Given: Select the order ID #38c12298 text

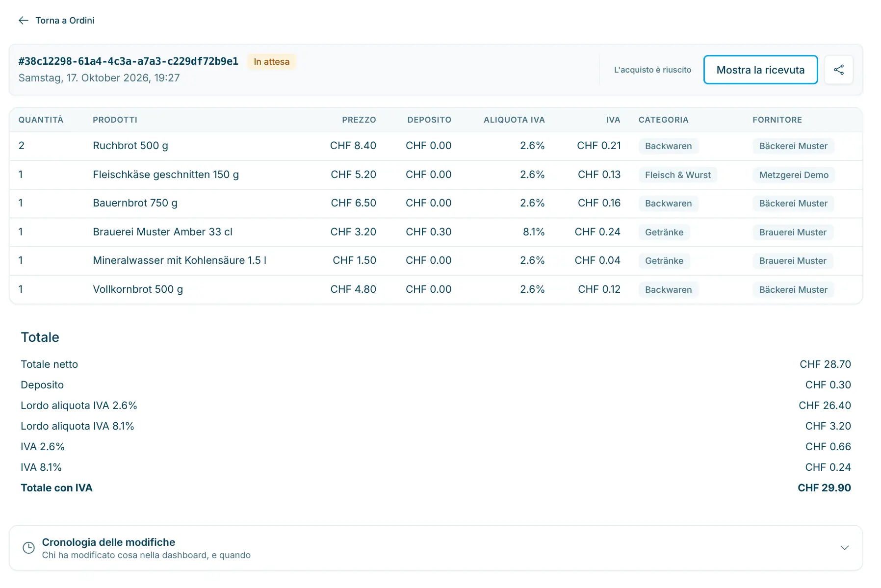Looking at the screenshot, I should tap(129, 61).
